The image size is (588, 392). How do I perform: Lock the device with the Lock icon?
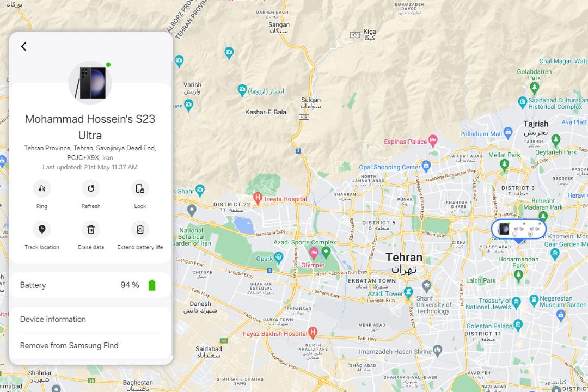pyautogui.click(x=140, y=188)
